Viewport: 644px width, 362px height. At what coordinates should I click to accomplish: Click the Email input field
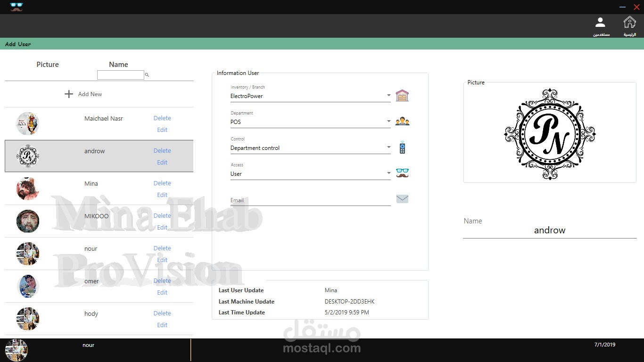[x=310, y=200]
